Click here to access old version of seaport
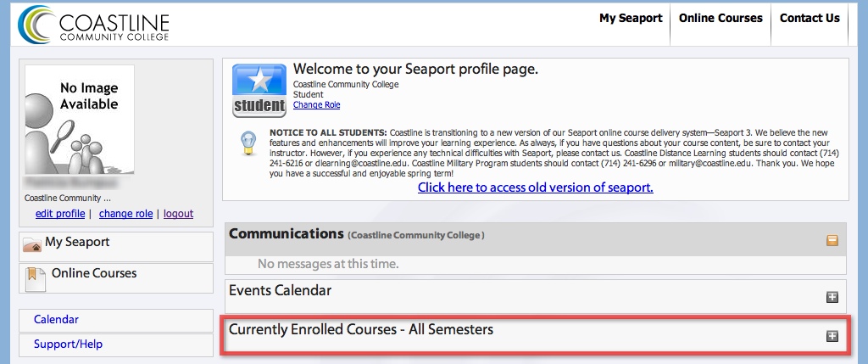 [x=536, y=188]
